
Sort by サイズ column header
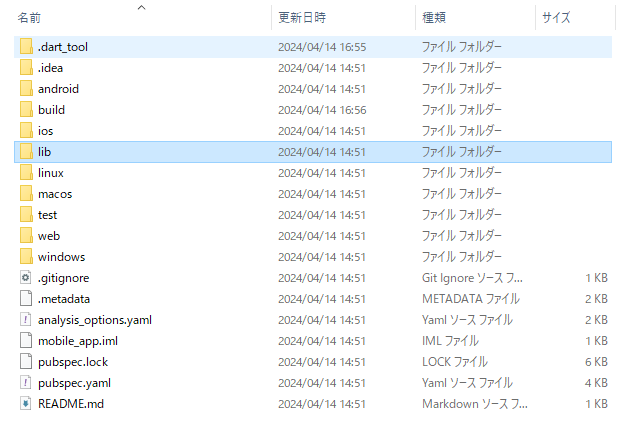click(x=556, y=17)
